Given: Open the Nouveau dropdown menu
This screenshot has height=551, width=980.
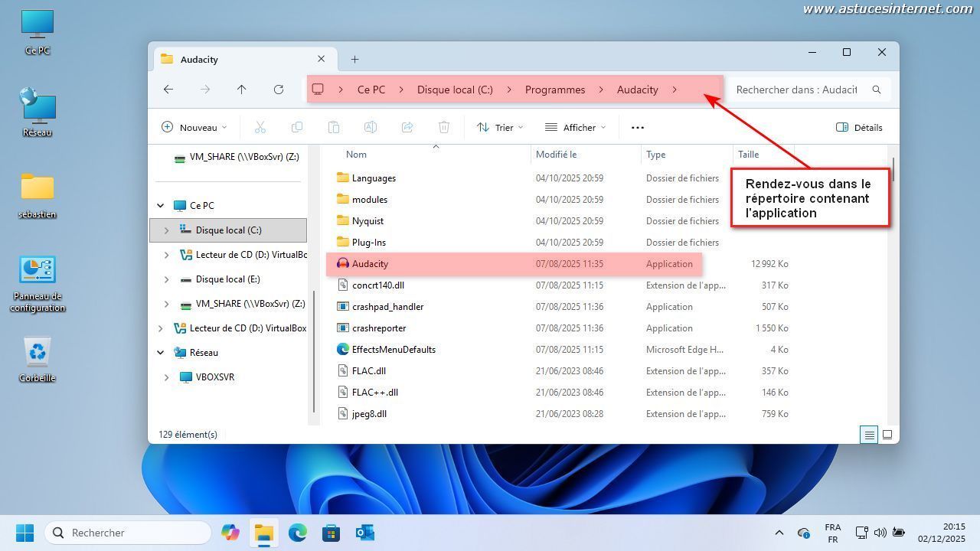Looking at the screenshot, I should click(x=194, y=128).
